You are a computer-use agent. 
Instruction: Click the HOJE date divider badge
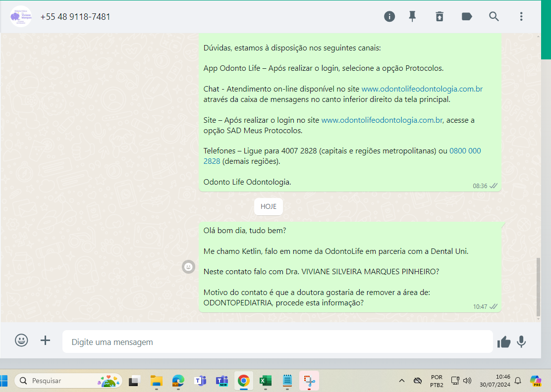(x=269, y=207)
